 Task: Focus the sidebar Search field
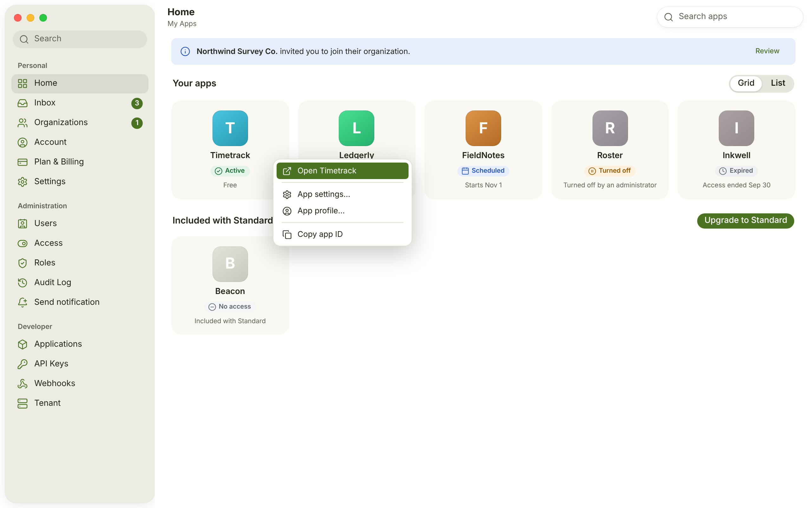[80, 39]
